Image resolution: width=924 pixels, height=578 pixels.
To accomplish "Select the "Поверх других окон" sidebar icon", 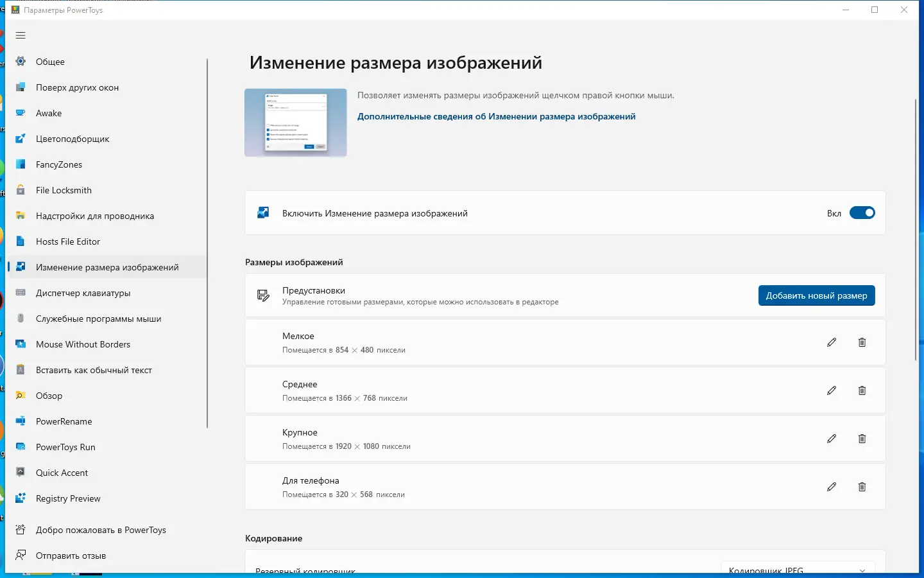I will [21, 87].
